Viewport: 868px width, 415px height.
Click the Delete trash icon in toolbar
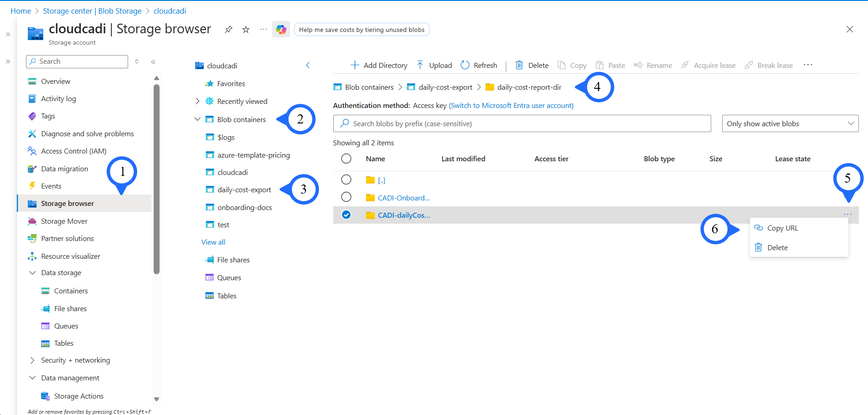[x=519, y=65]
